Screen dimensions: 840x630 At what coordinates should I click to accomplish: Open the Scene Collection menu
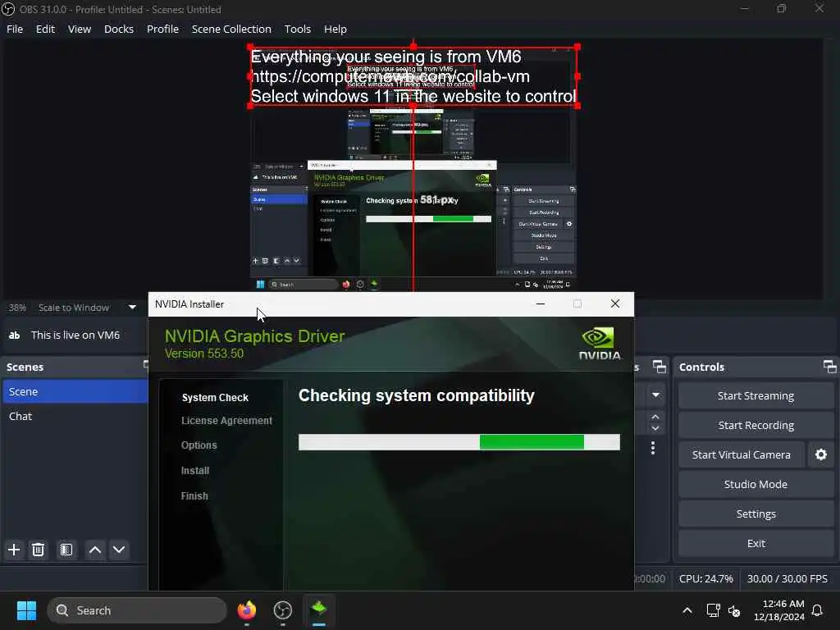tap(231, 29)
